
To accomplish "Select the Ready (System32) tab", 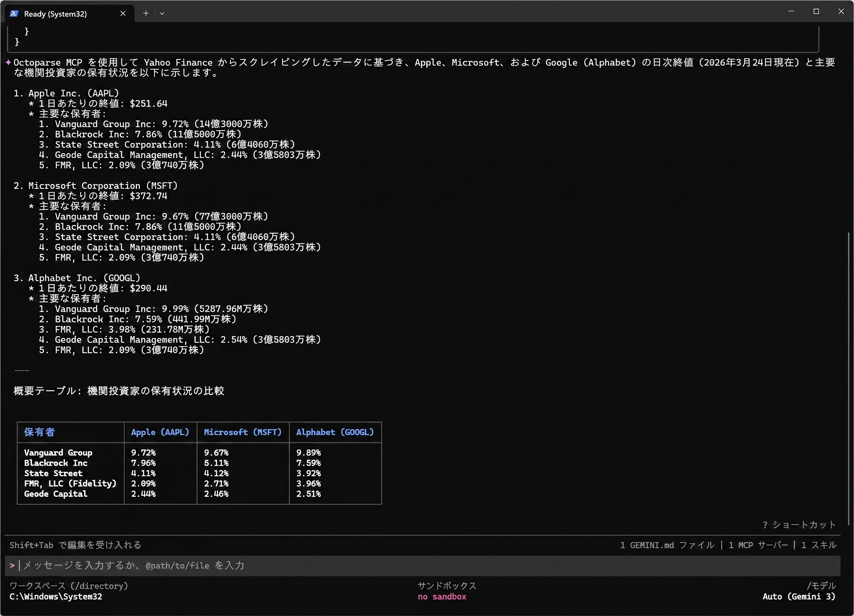I will click(70, 14).
